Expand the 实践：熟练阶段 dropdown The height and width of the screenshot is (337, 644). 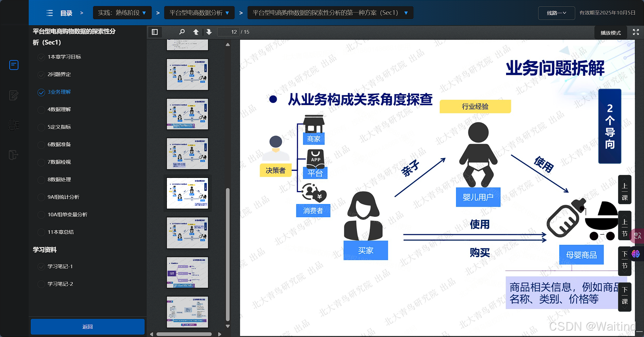(x=122, y=13)
